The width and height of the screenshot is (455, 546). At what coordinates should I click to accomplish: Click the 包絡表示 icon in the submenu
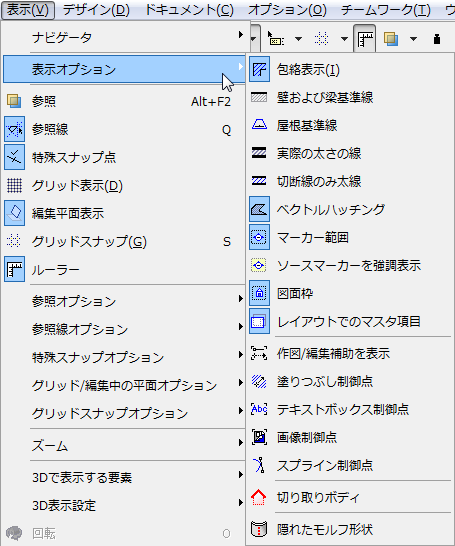259,69
